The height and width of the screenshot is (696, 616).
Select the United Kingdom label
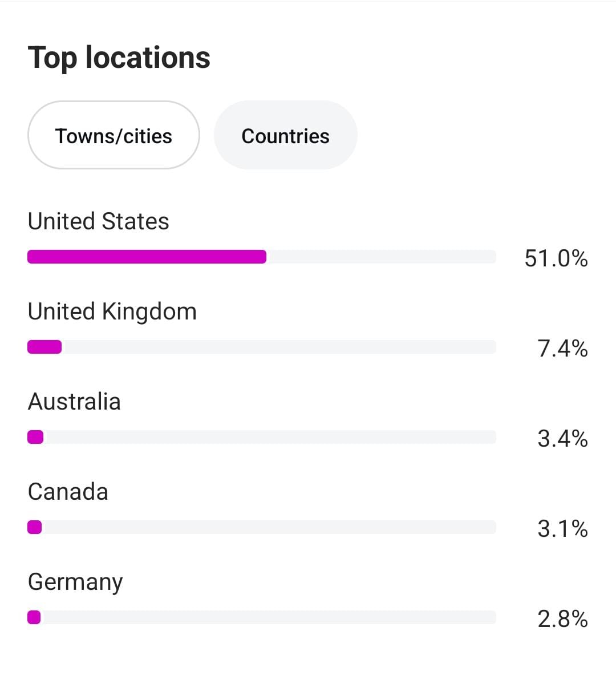(x=112, y=311)
